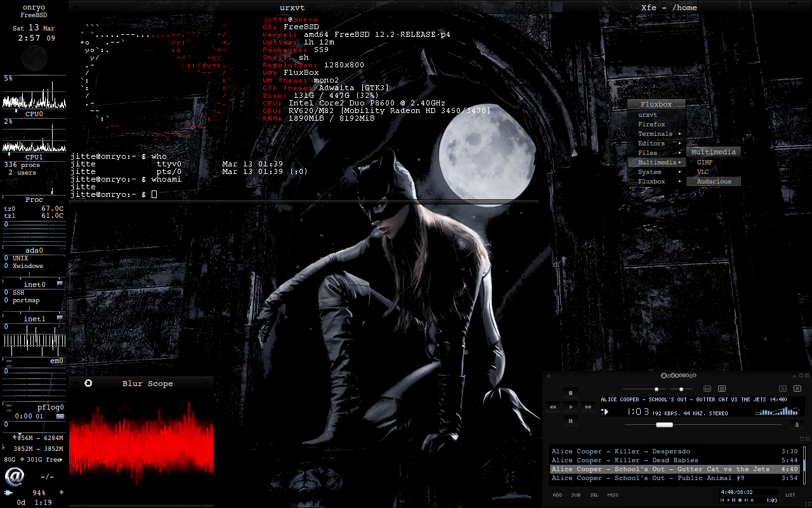Image resolution: width=812 pixels, height=508 pixels.
Task: Toggle shuffle (S) in Audacious
Action: click(x=783, y=389)
